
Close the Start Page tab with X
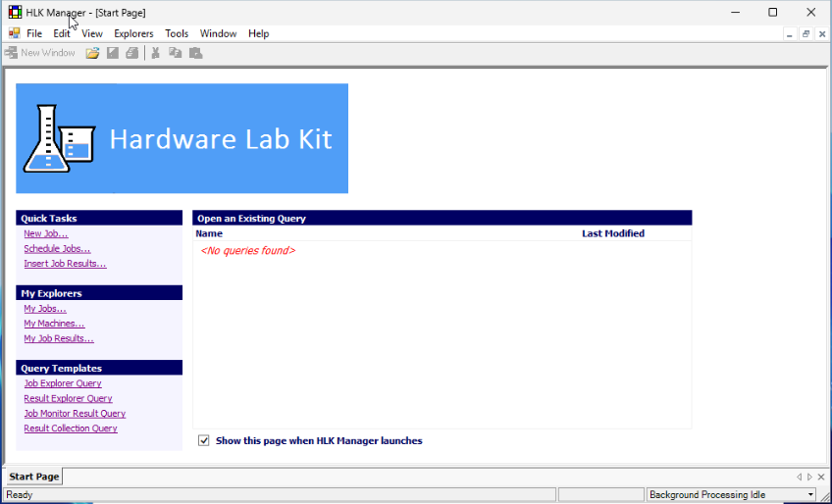[821, 477]
